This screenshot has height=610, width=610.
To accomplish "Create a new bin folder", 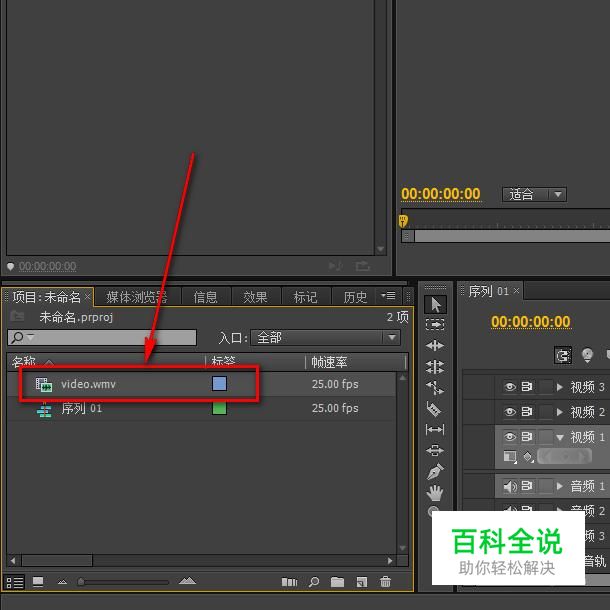I will point(337,582).
